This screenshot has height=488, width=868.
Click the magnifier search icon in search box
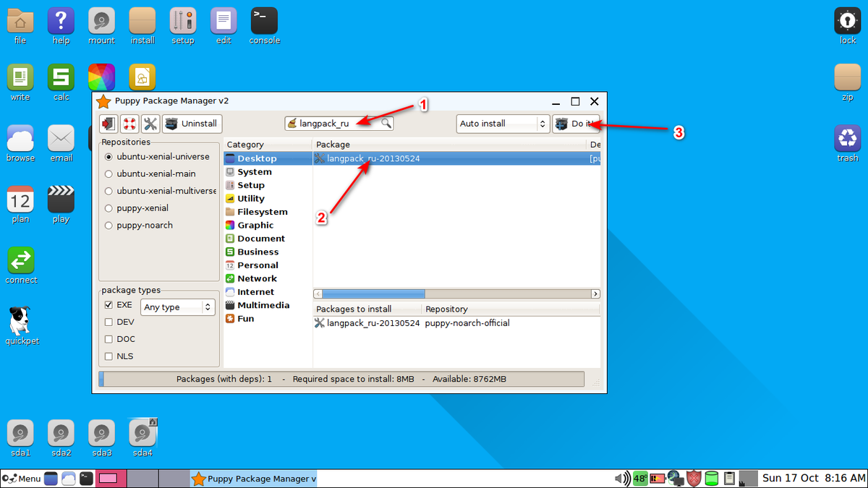[386, 124]
